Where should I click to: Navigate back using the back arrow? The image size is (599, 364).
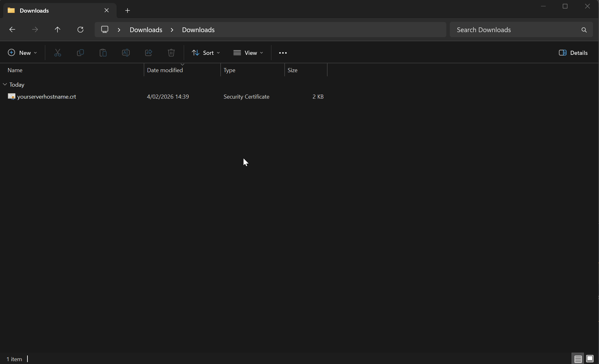[12, 30]
